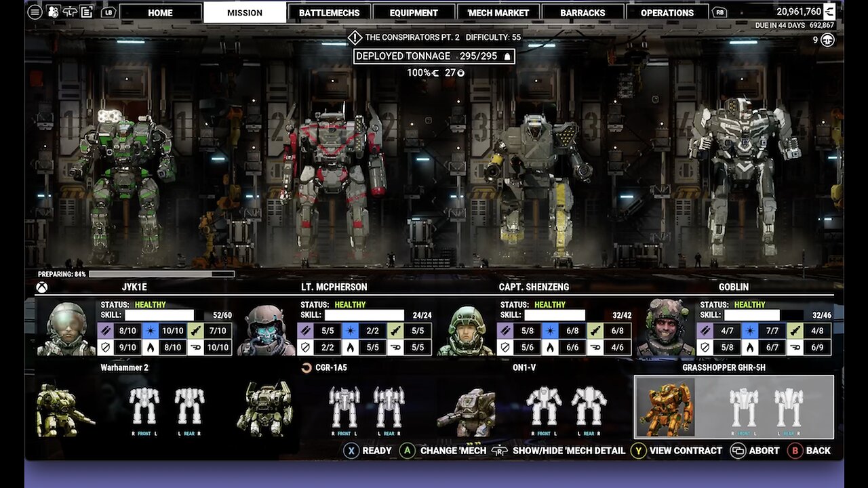Click the mission warning diamond icon
This screenshot has height=488, width=868.
[355, 37]
